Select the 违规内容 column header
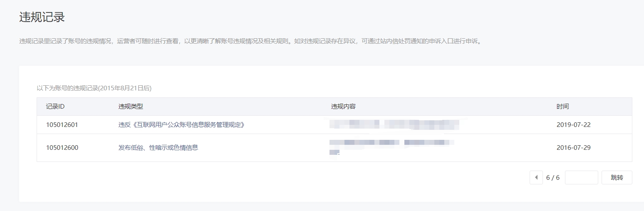 click(343, 107)
